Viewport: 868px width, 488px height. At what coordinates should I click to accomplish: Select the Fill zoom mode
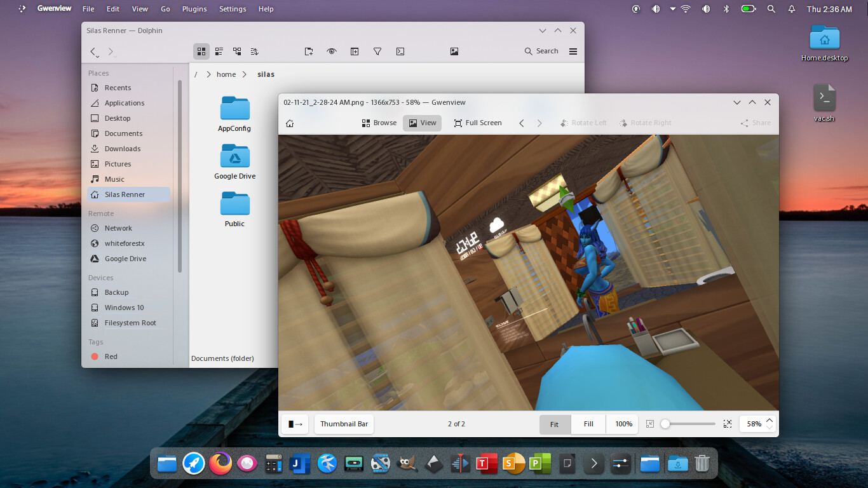588,424
